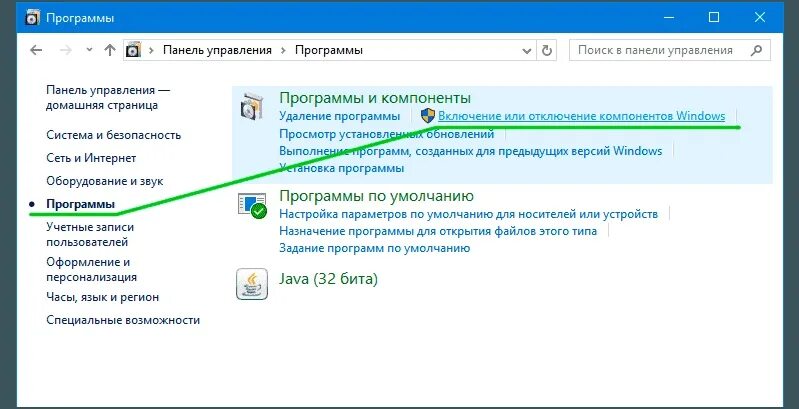The image size is (799, 409).
Task: Open 'Включение или отключение компонентов Windows'
Action: pyautogui.click(x=581, y=116)
